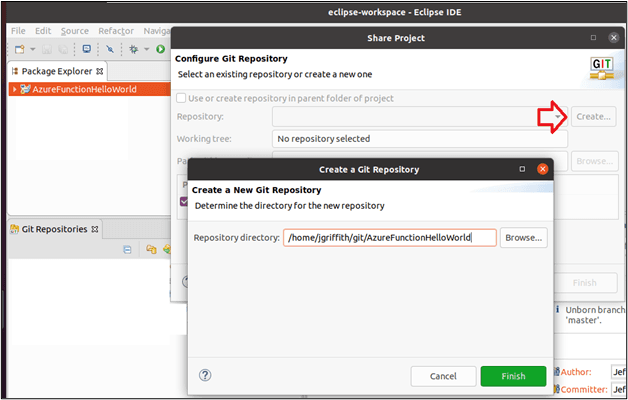Close the Git Repositories view tab

95,229
